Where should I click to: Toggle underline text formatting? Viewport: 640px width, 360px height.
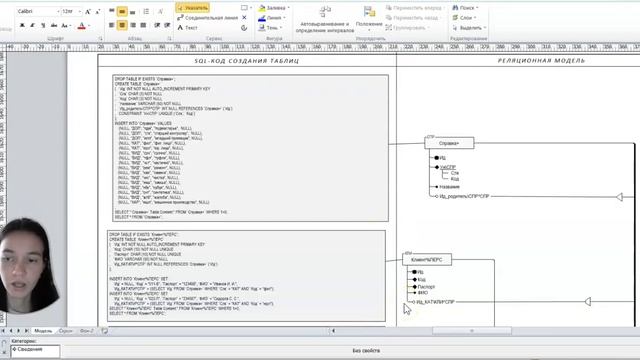tap(43, 26)
